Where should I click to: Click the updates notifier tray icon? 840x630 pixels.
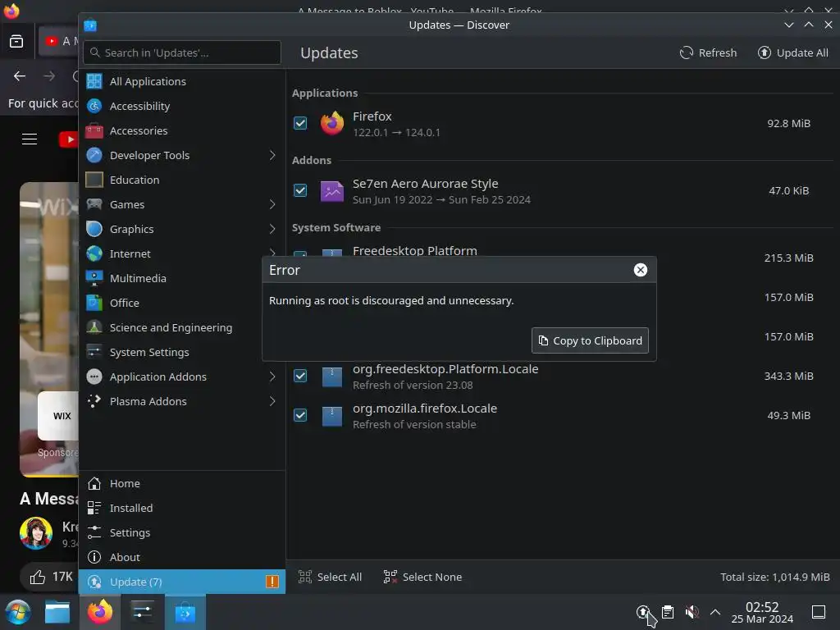(x=643, y=612)
